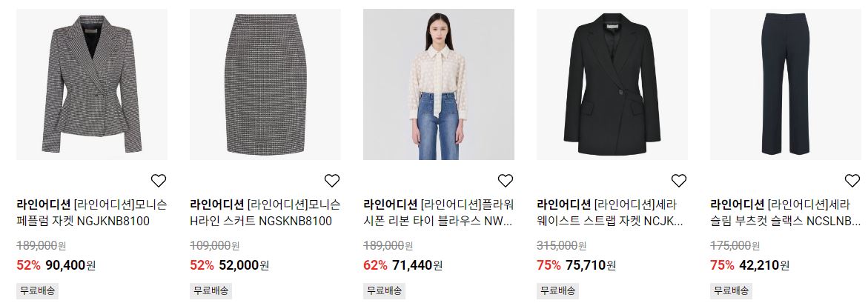This screenshot has height=306, width=868.
Task: Like the 세라 슬림 부츠컷 슬랙스
Action: [852, 180]
